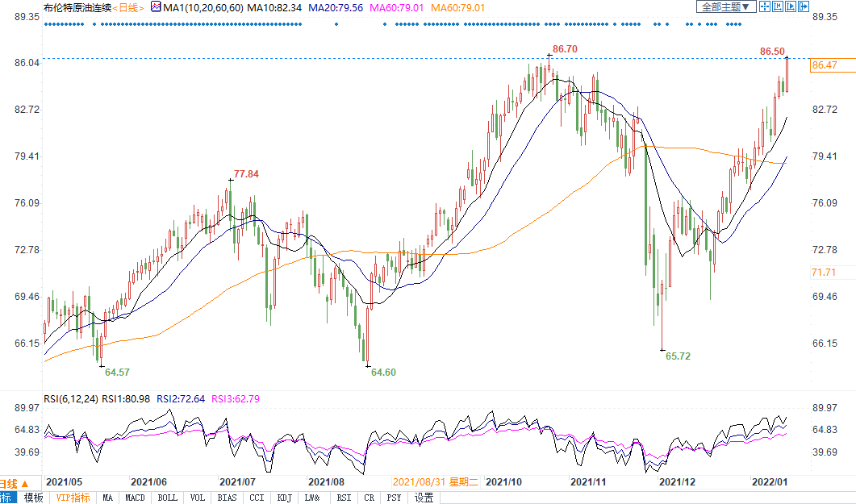Open the 设置 settings button

tap(424, 498)
